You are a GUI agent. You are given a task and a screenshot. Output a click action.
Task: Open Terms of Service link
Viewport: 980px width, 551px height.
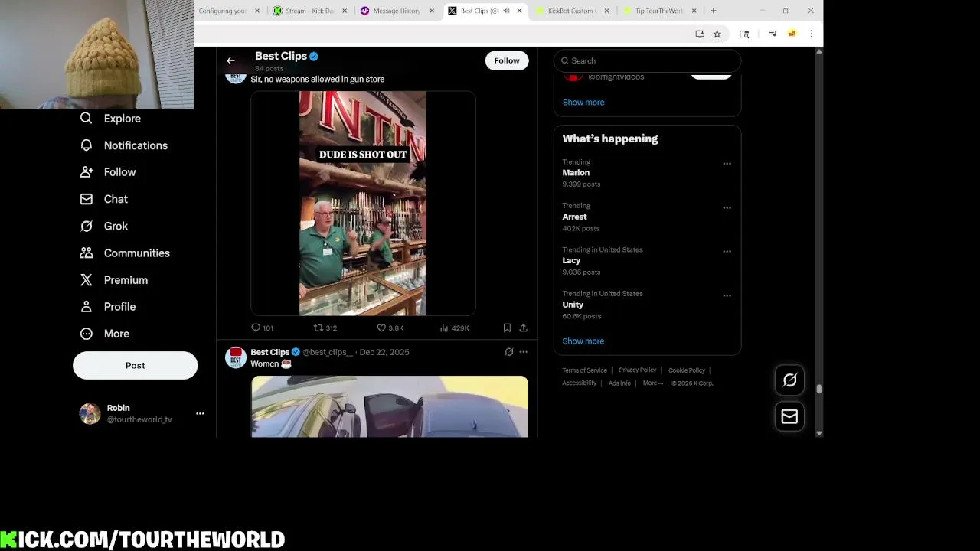click(x=585, y=370)
